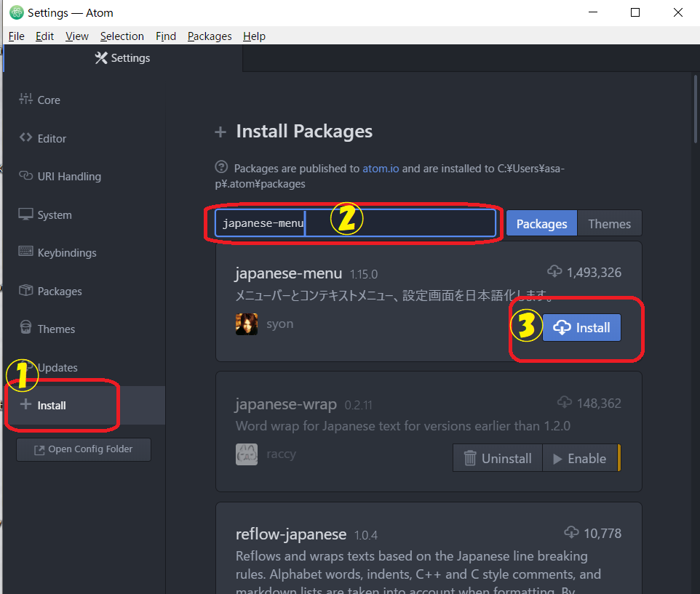
Task: Select URI Handling in the sidebar
Action: (x=68, y=177)
